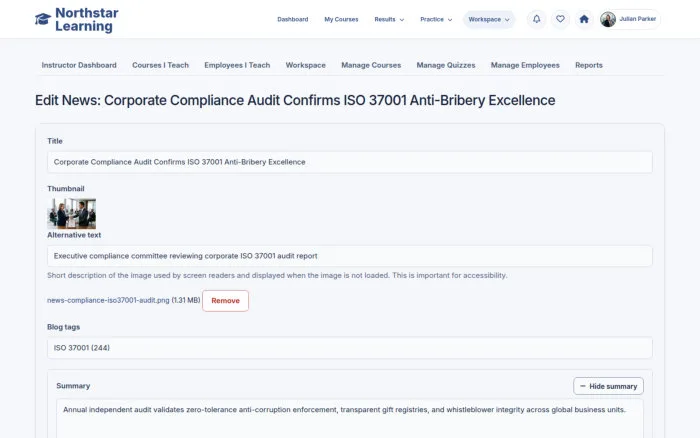Click into the Summary text area

click(350, 419)
